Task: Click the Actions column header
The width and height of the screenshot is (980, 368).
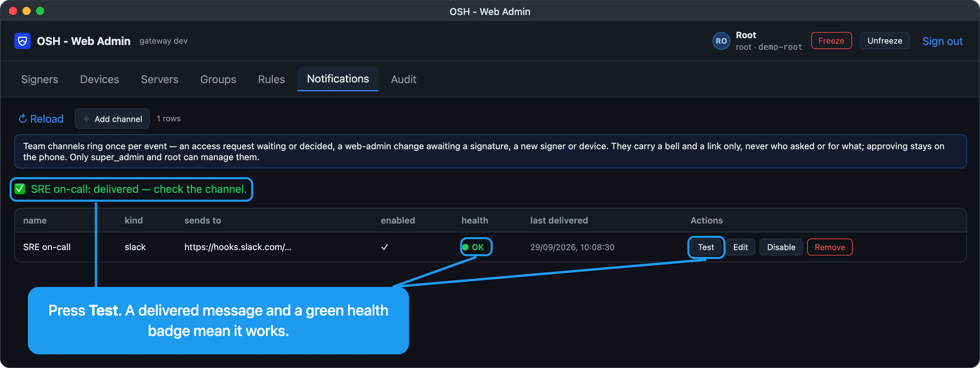Action: point(706,220)
